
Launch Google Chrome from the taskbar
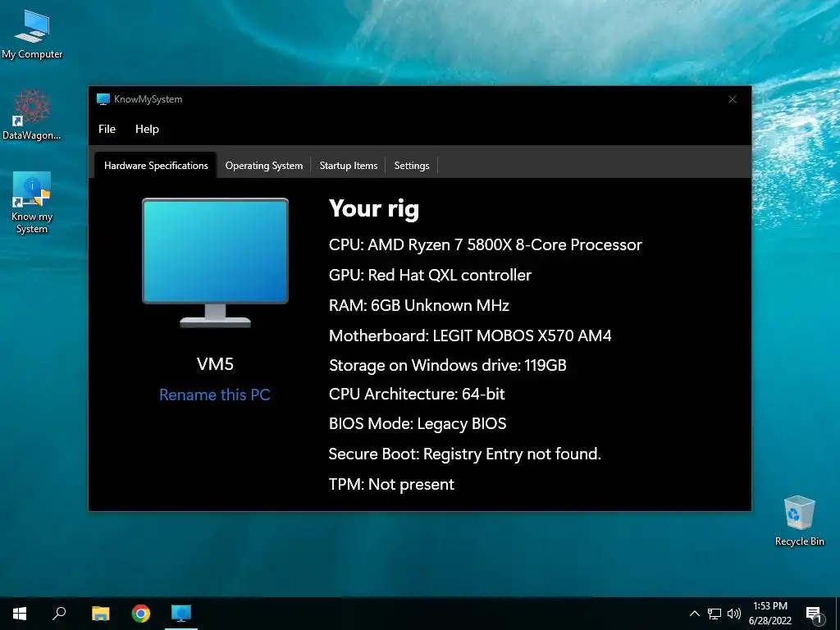click(141, 614)
